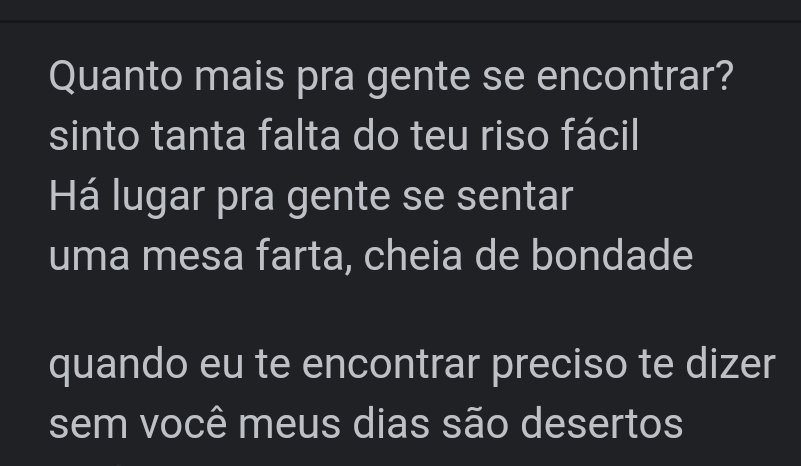The image size is (801, 466).
Task: Click the word "preciso" in fifth line
Action: coord(559,366)
